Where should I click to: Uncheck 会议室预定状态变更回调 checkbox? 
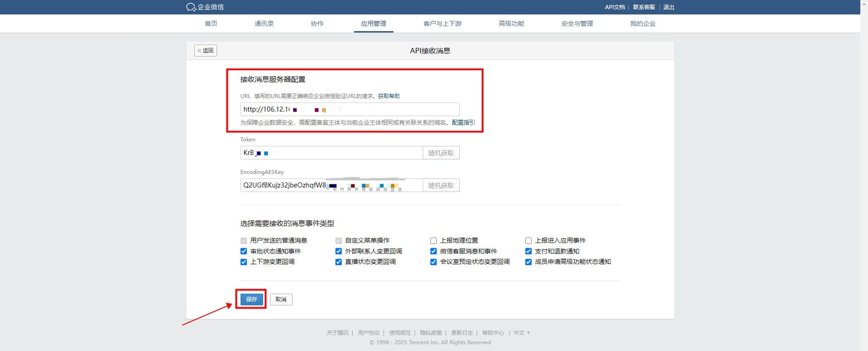(434, 262)
